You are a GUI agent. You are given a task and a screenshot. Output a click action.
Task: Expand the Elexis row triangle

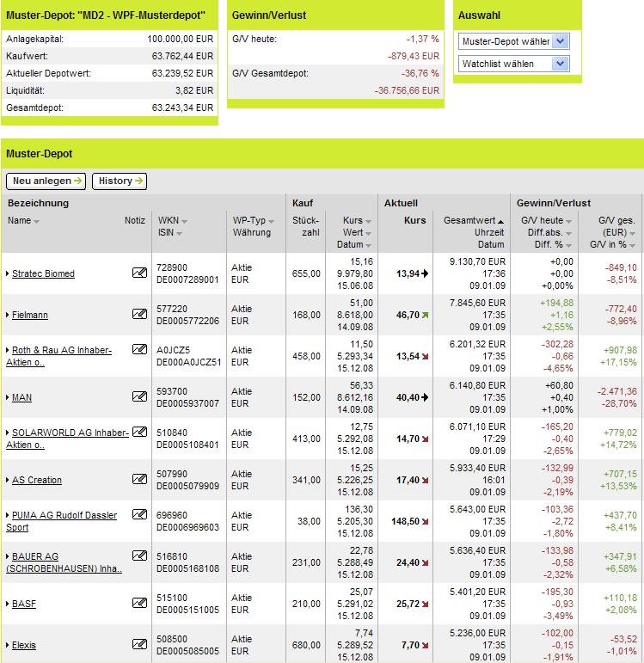(x=8, y=645)
